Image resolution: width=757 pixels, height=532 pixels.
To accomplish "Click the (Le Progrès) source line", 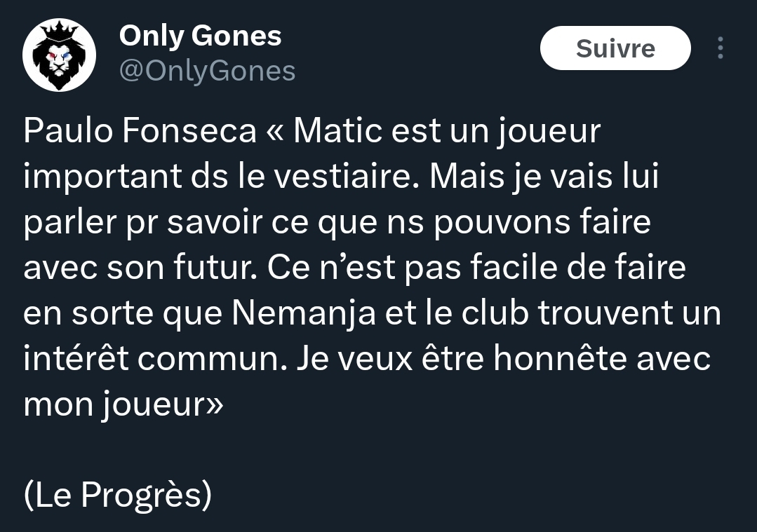I will (118, 495).
